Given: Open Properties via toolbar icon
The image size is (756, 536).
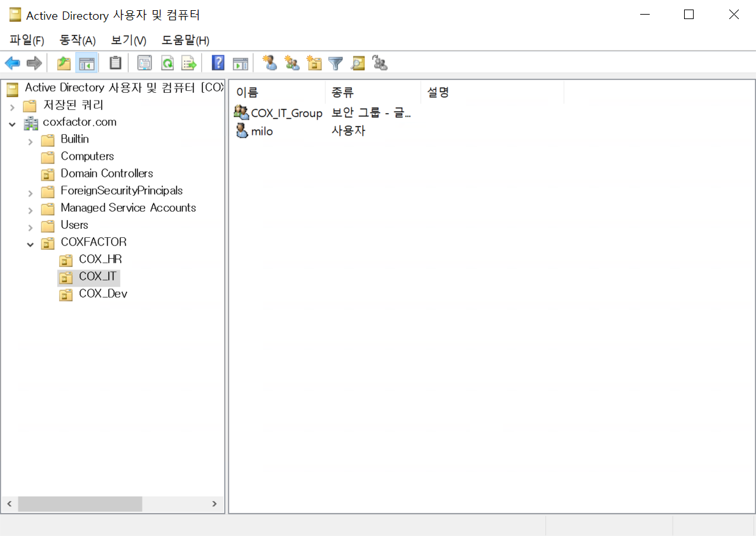Looking at the screenshot, I should click(144, 62).
